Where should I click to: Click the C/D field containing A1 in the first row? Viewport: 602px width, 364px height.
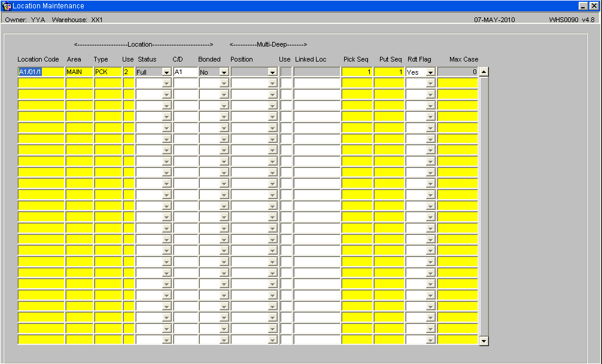(186, 72)
